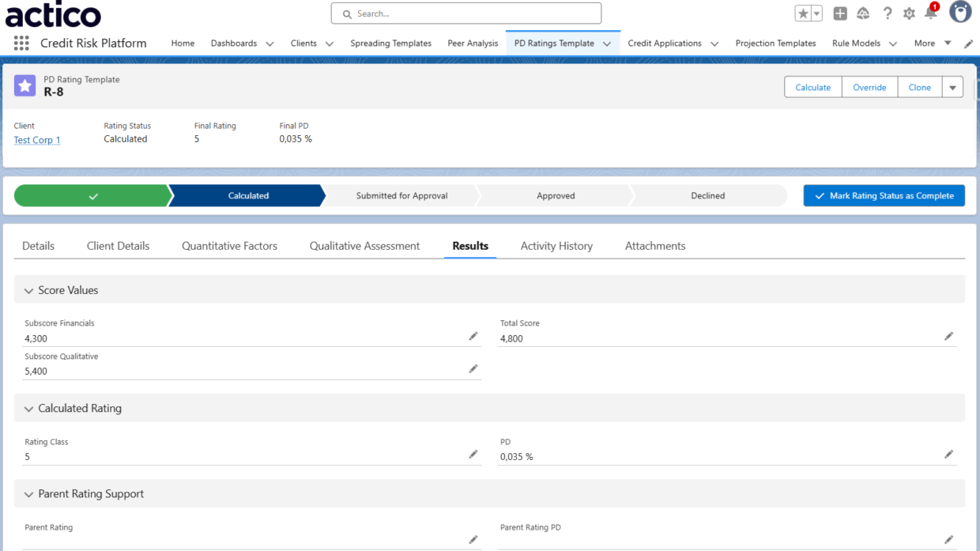Screen dimensions: 980x551
Task: Click the Calculate button
Action: 812,87
